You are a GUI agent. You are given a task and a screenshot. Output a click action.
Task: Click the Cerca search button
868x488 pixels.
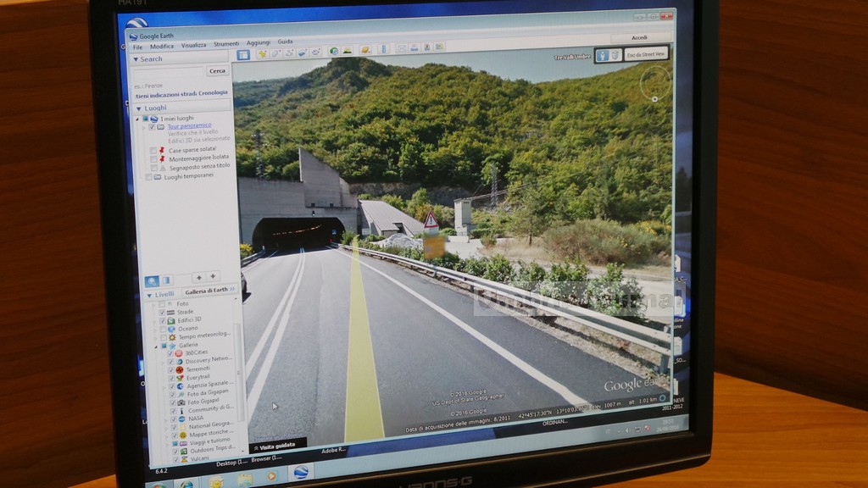[x=218, y=71]
